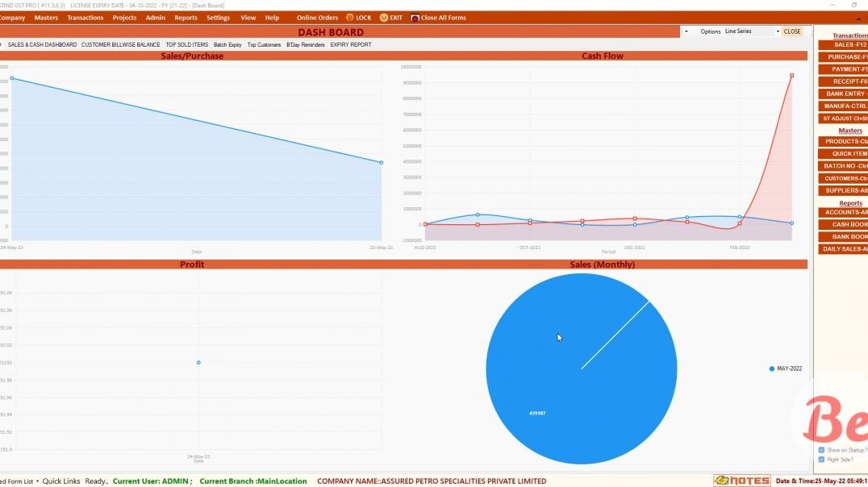Click the data point in Profit chart

pos(198,362)
